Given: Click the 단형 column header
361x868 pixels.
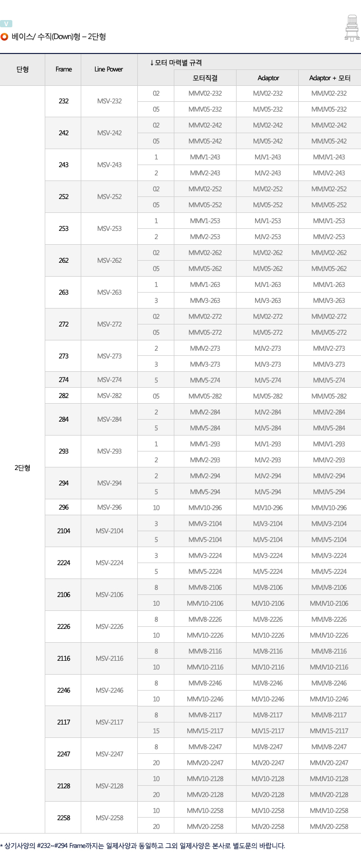Looking at the screenshot, I should click(x=23, y=69).
